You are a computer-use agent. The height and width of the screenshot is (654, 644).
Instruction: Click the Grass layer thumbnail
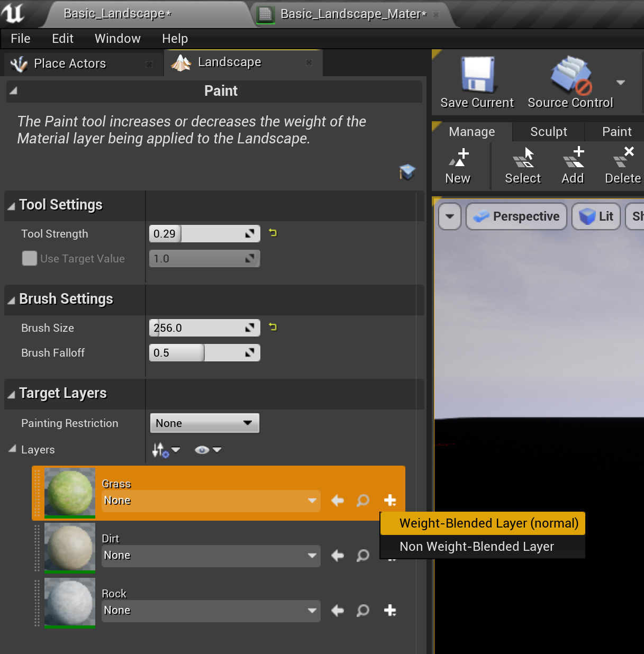tap(69, 493)
